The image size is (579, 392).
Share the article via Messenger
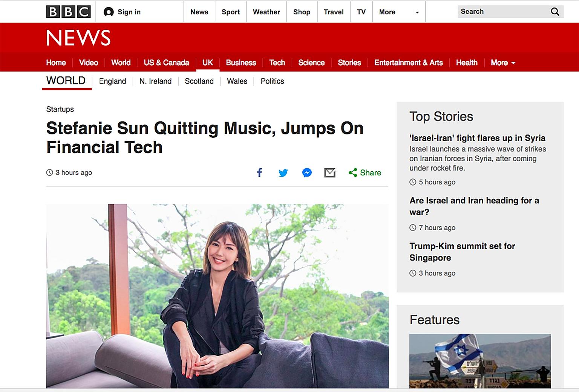pos(306,173)
